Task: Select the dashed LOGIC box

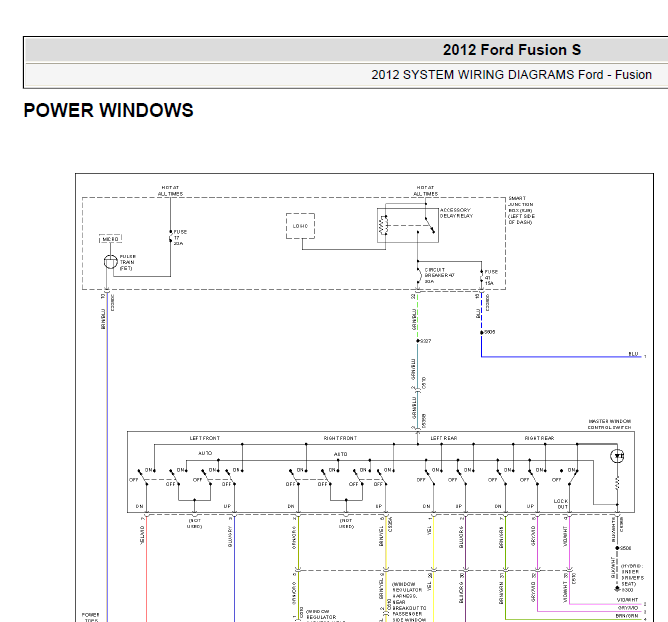Action: pos(300,226)
